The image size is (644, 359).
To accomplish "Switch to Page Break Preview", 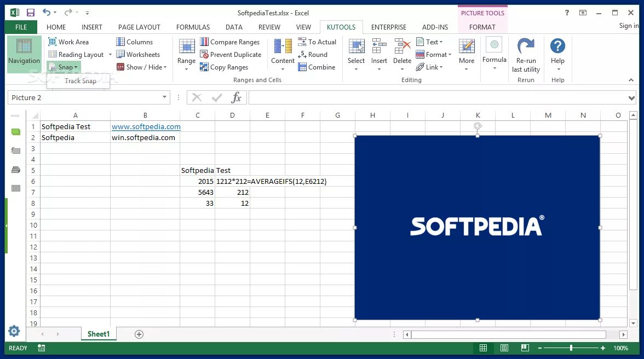I will (525, 348).
